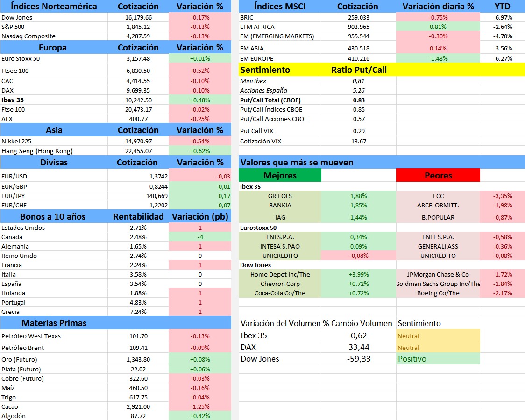
Task: Click the red Peores header cell
Action: 438,176
